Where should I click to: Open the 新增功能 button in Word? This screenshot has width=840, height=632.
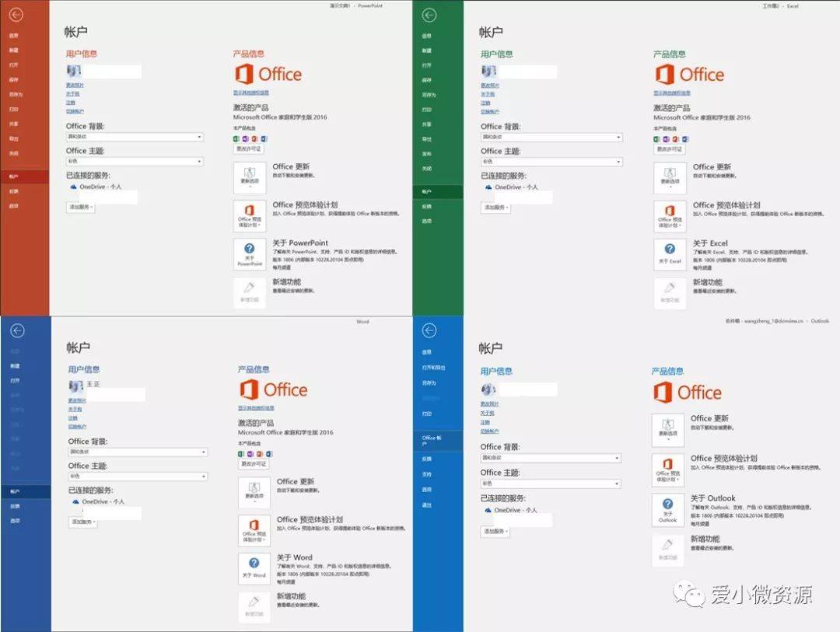(x=254, y=607)
